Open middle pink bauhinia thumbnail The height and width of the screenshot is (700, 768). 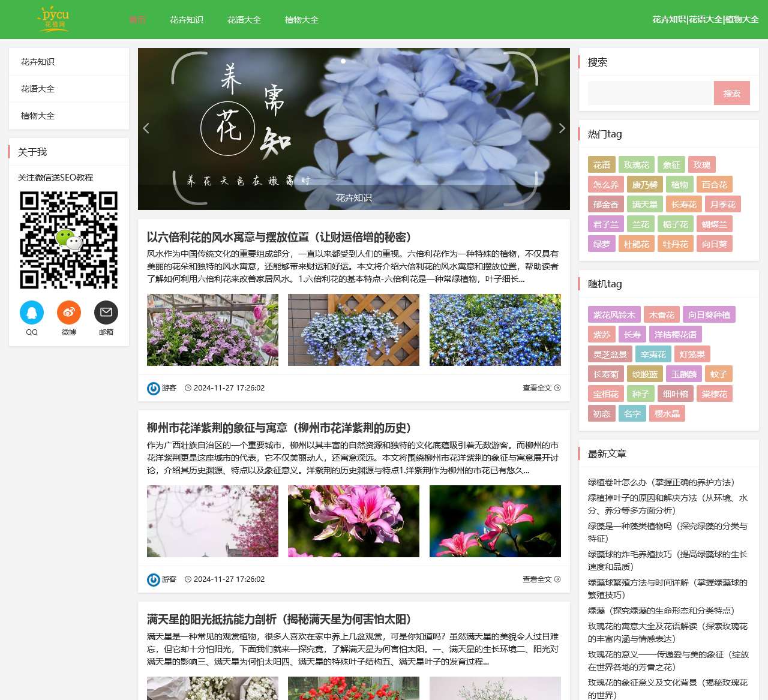tap(353, 521)
